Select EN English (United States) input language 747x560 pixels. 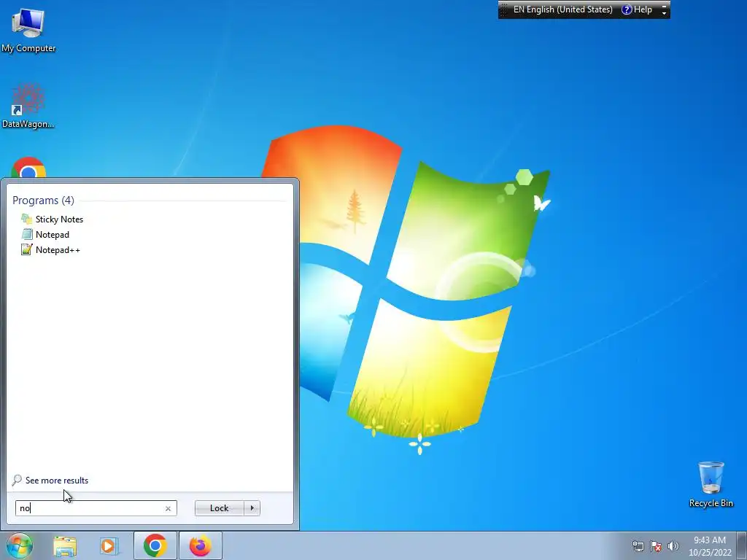(562, 9)
